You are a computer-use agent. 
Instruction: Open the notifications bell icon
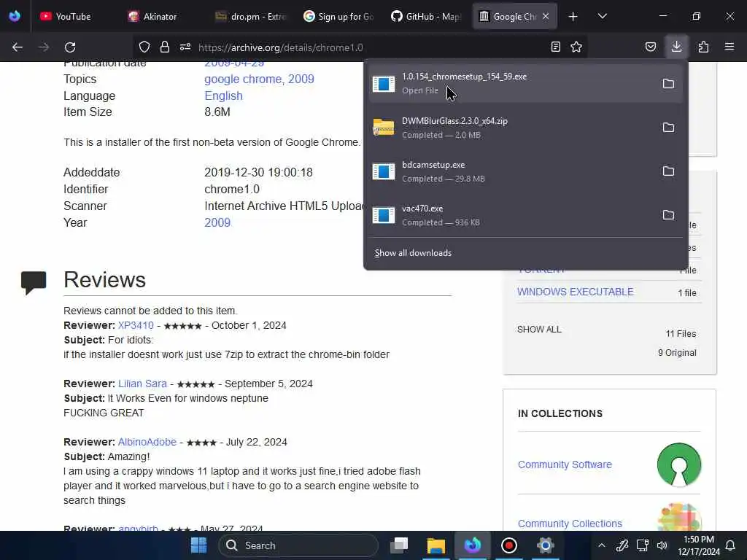[x=730, y=545]
